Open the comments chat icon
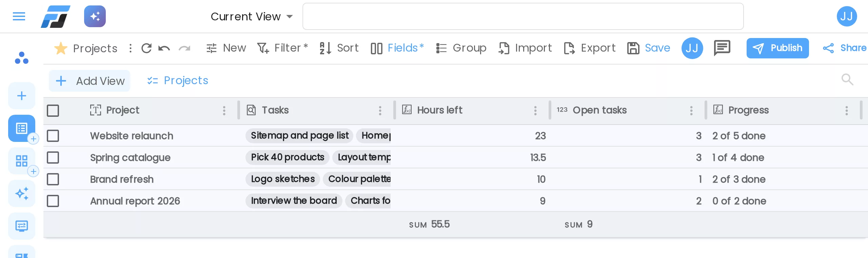Image resolution: width=868 pixels, height=258 pixels. (722, 48)
